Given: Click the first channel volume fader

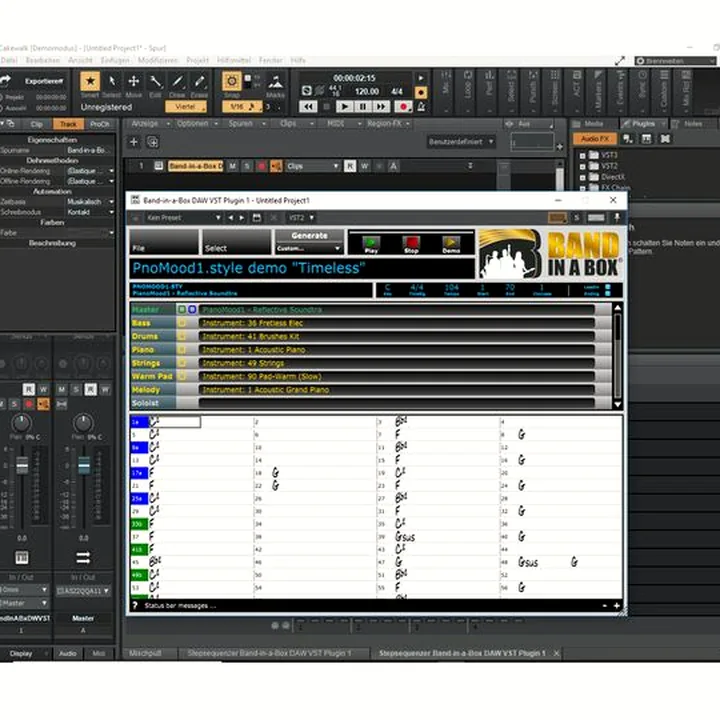Looking at the screenshot, I should point(22,465).
